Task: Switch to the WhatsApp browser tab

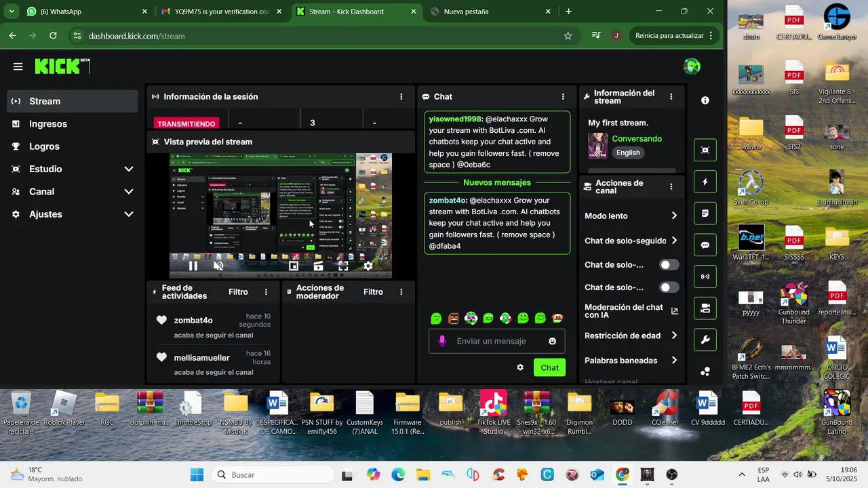Action: click(87, 12)
